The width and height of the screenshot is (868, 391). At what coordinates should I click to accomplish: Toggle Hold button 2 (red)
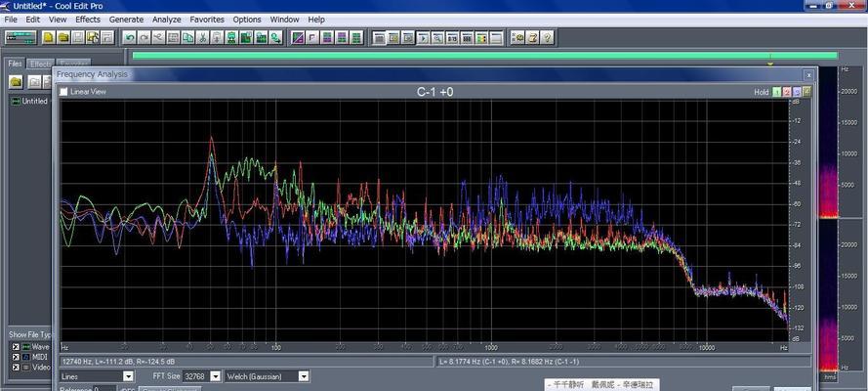787,92
